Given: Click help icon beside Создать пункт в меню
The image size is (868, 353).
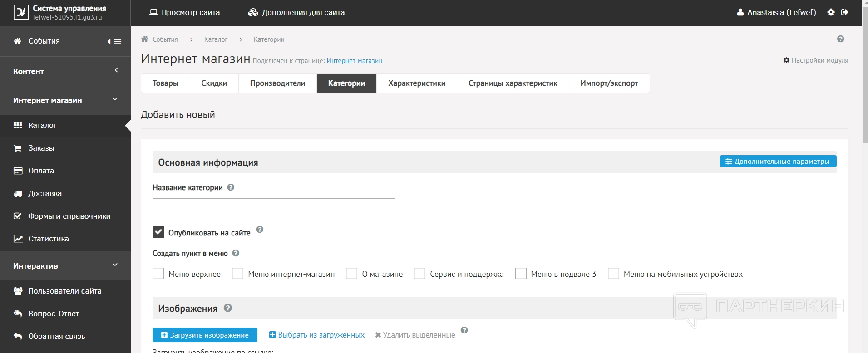Looking at the screenshot, I should tap(236, 253).
